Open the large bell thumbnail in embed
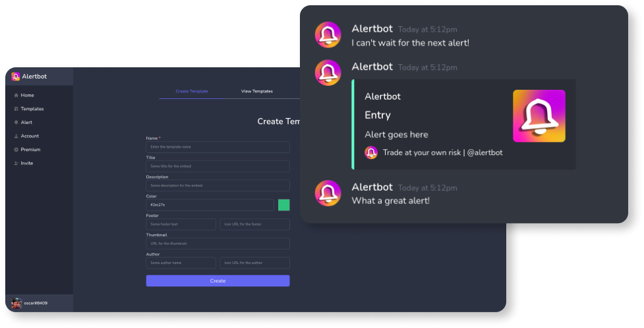 539,116
